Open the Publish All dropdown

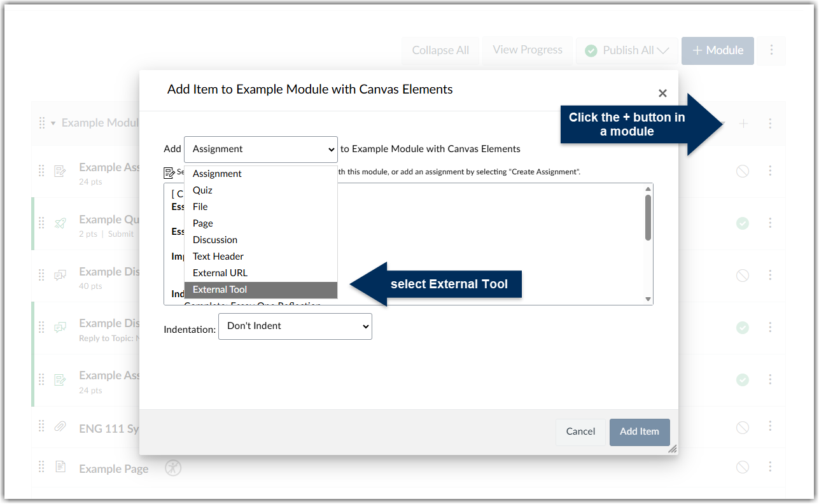[x=627, y=50]
